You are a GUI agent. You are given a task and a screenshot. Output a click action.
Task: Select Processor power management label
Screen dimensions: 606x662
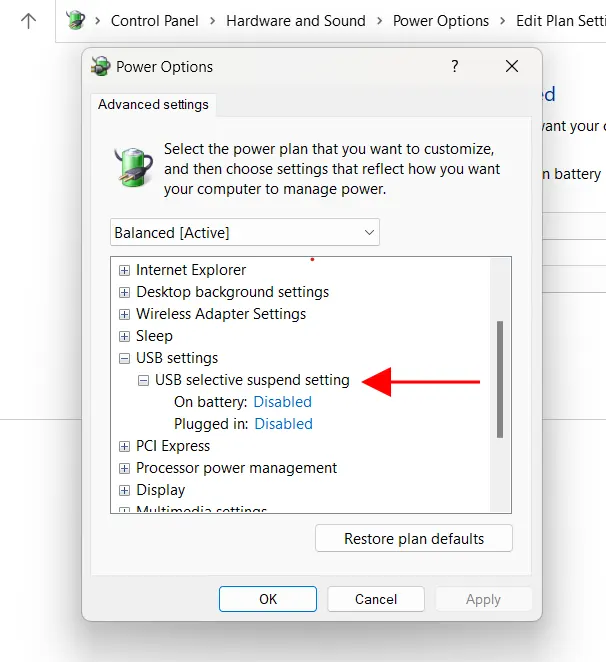click(236, 468)
